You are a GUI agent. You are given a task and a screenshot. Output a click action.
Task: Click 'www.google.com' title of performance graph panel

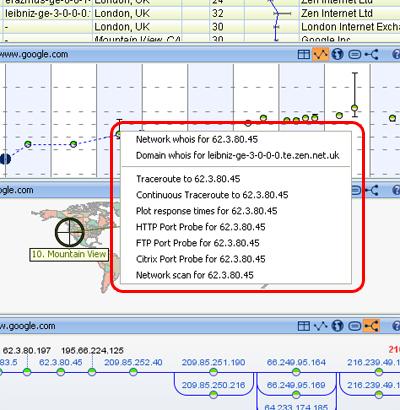33,54
